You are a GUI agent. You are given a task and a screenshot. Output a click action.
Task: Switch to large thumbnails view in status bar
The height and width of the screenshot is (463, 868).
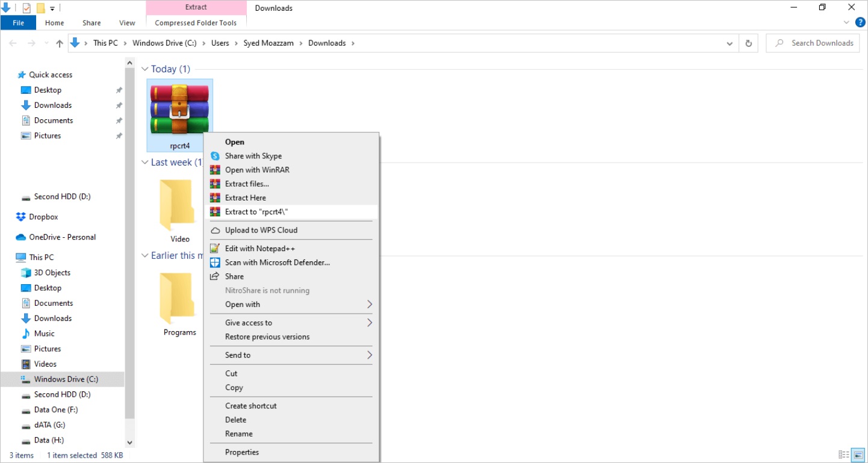[857, 455]
